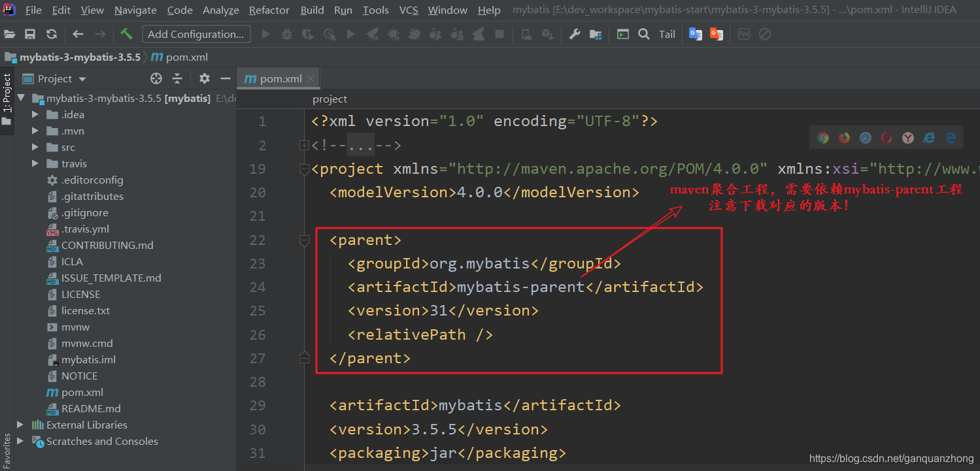Open preview in Opera browser icon
This screenshot has height=471, width=980.
pyautogui.click(x=887, y=137)
